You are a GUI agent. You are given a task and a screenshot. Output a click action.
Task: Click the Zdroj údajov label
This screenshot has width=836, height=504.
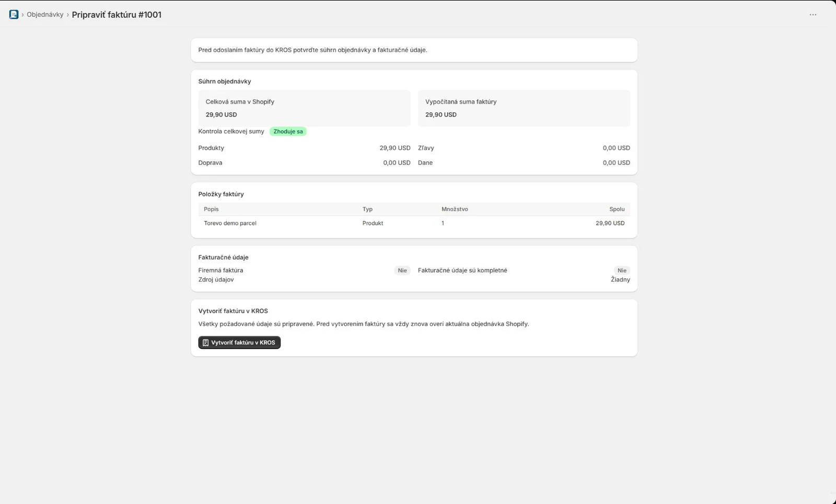[x=216, y=279]
